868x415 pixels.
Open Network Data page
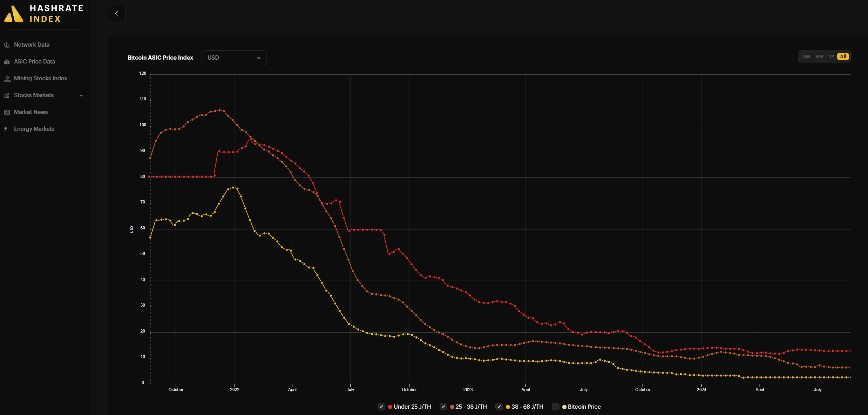click(x=32, y=45)
